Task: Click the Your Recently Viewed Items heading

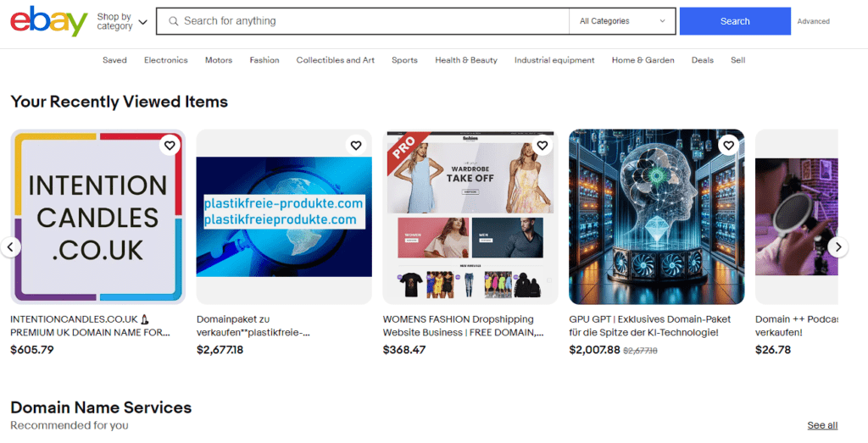Action: 119,102
